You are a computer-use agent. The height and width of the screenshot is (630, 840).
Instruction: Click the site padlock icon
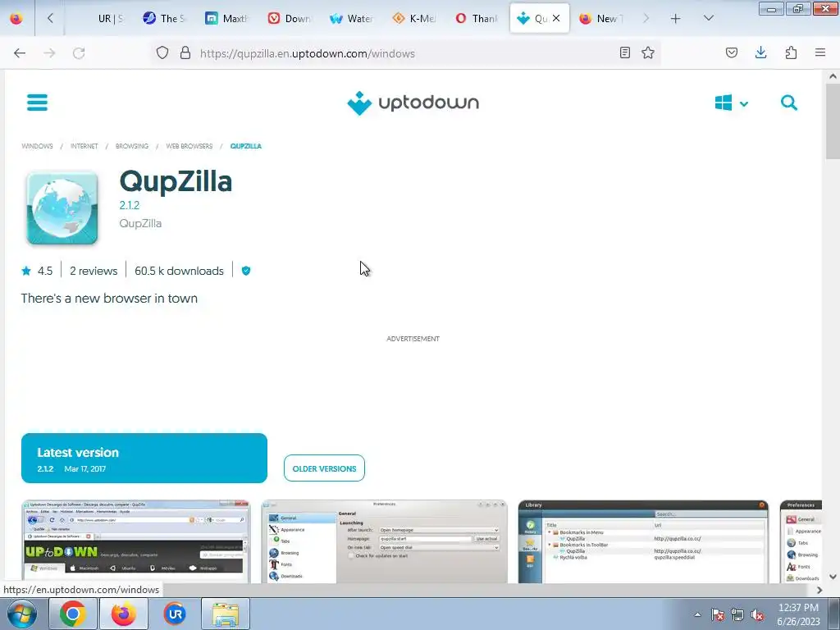(185, 53)
